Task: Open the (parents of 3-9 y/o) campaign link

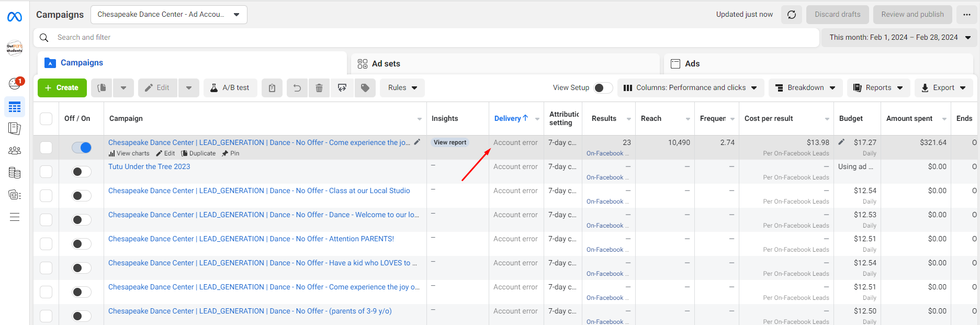Action: [250, 311]
